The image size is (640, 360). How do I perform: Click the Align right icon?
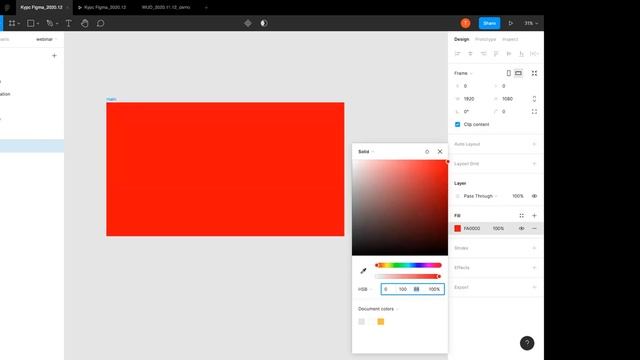click(483, 53)
